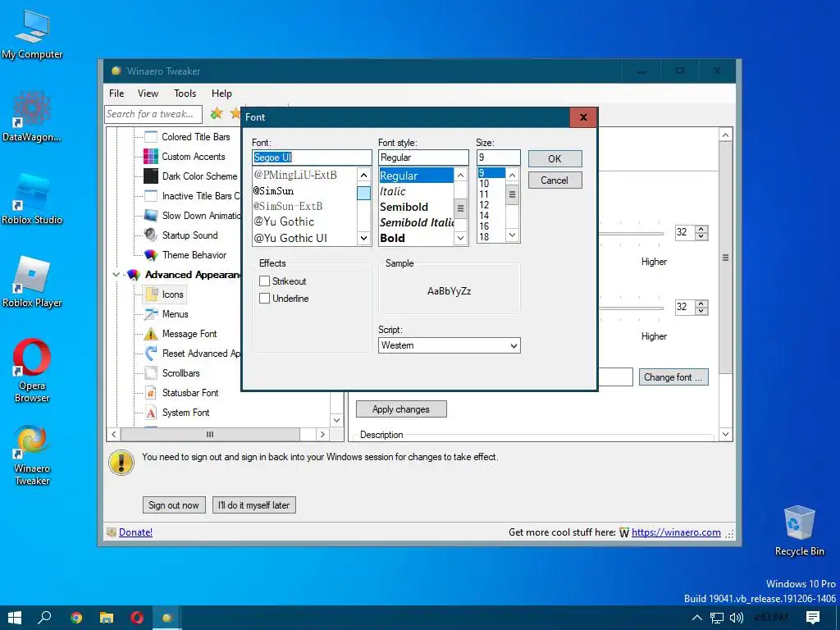Click the first star favorites toolbar icon

pyautogui.click(x=217, y=113)
